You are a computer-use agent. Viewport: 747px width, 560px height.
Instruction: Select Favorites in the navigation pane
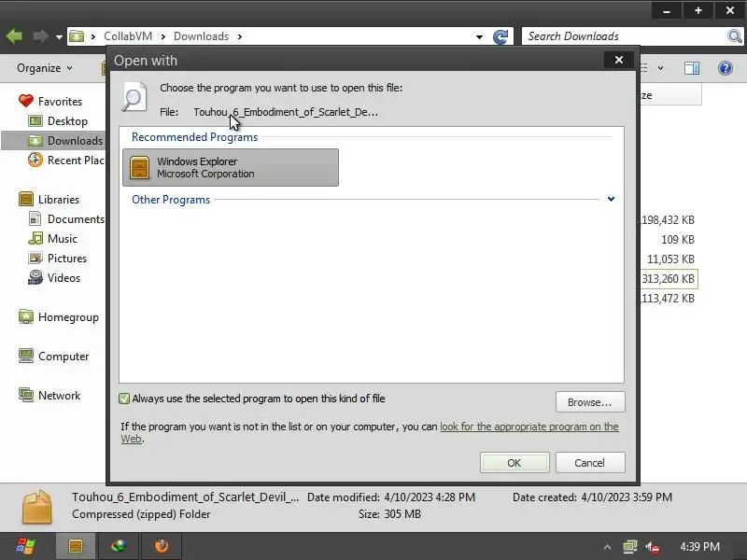click(60, 102)
